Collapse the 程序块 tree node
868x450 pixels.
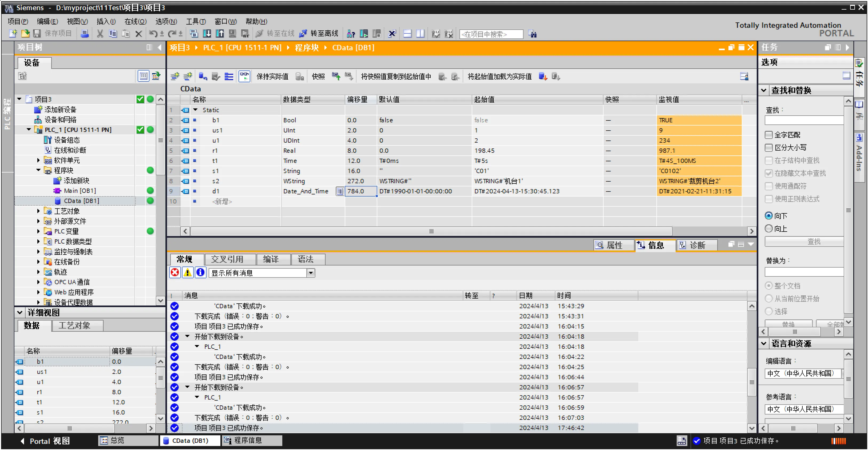click(38, 170)
